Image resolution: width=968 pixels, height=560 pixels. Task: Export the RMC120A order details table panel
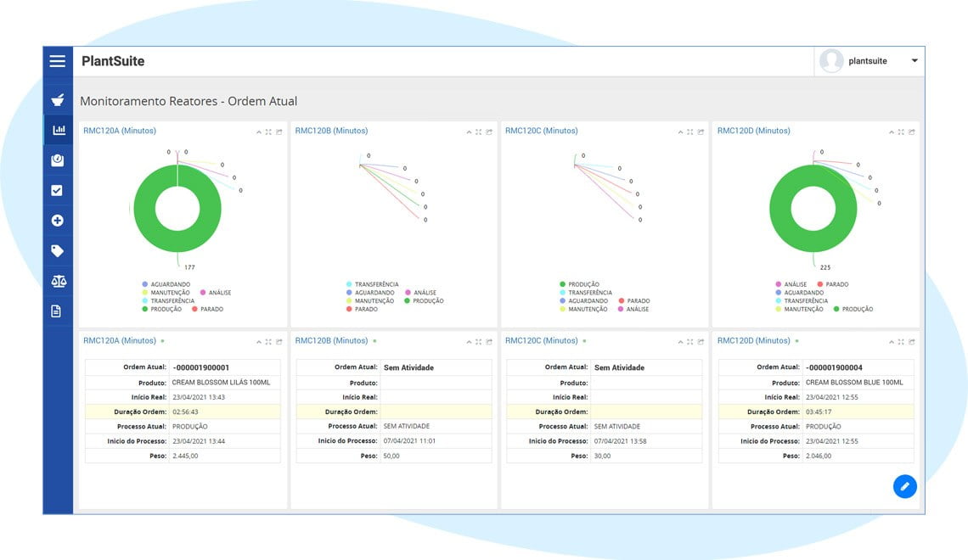coord(279,342)
